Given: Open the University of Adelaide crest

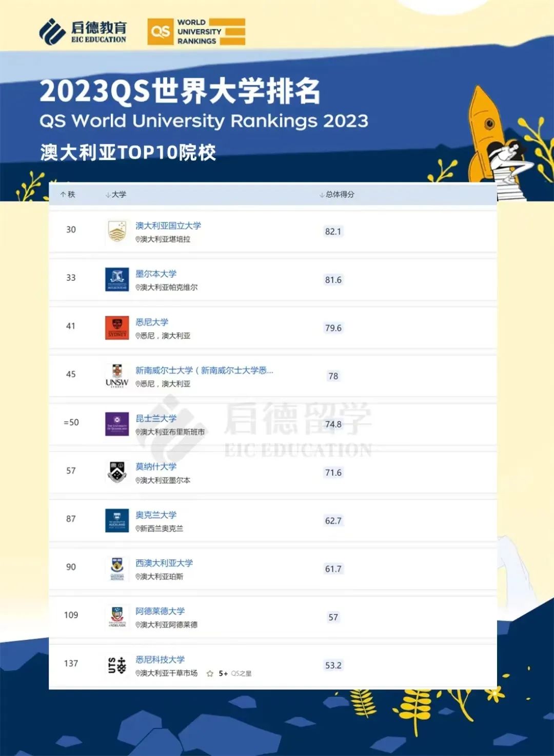Looking at the screenshot, I should 117,617.
